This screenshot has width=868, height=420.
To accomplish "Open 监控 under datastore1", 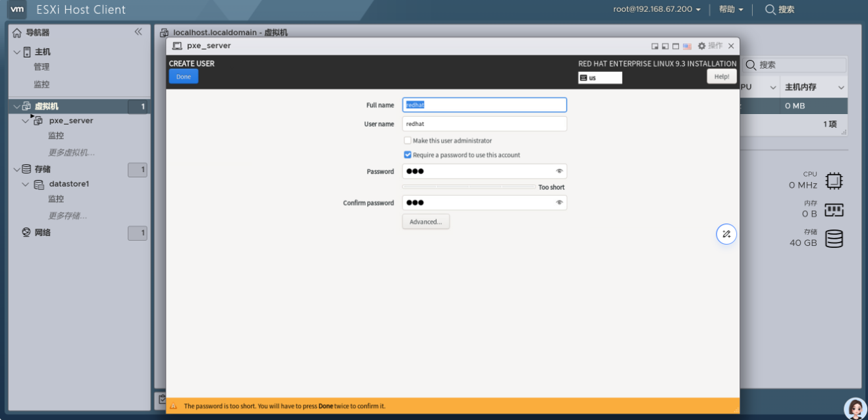I will 56,199.
